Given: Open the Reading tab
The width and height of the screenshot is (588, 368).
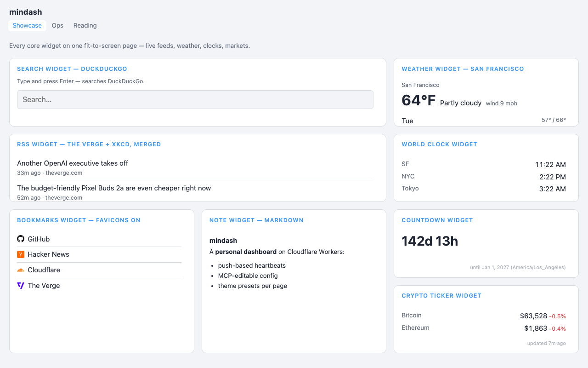Looking at the screenshot, I should click(85, 25).
